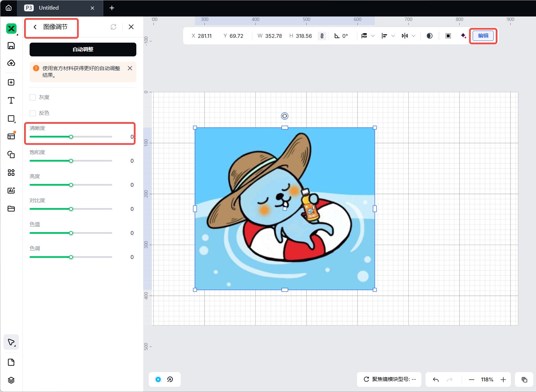Expand the align options dropdown
Screen dimensions: 536x392
click(x=393, y=36)
